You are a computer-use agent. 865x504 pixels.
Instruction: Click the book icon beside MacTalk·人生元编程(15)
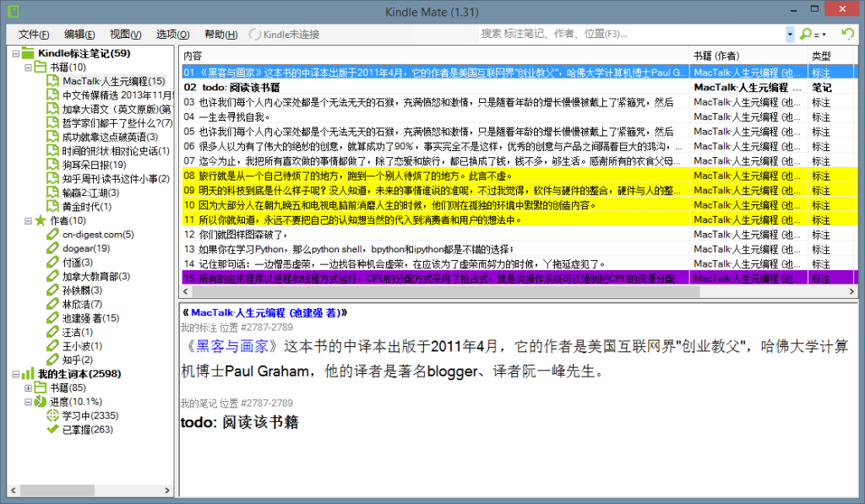52,81
